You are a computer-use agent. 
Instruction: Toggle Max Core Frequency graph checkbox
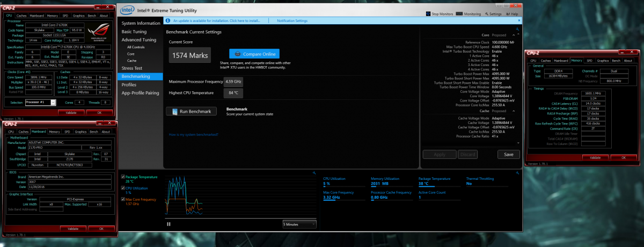point(123,199)
